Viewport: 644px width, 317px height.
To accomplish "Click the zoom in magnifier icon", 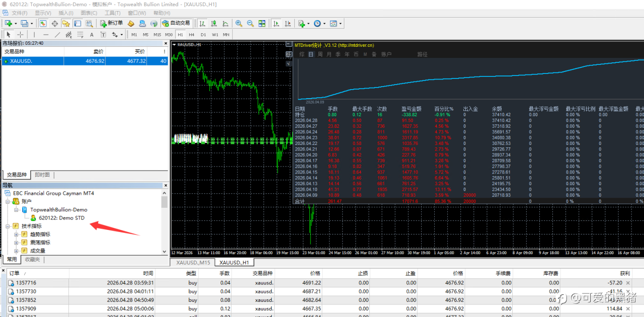I will 238,23.
